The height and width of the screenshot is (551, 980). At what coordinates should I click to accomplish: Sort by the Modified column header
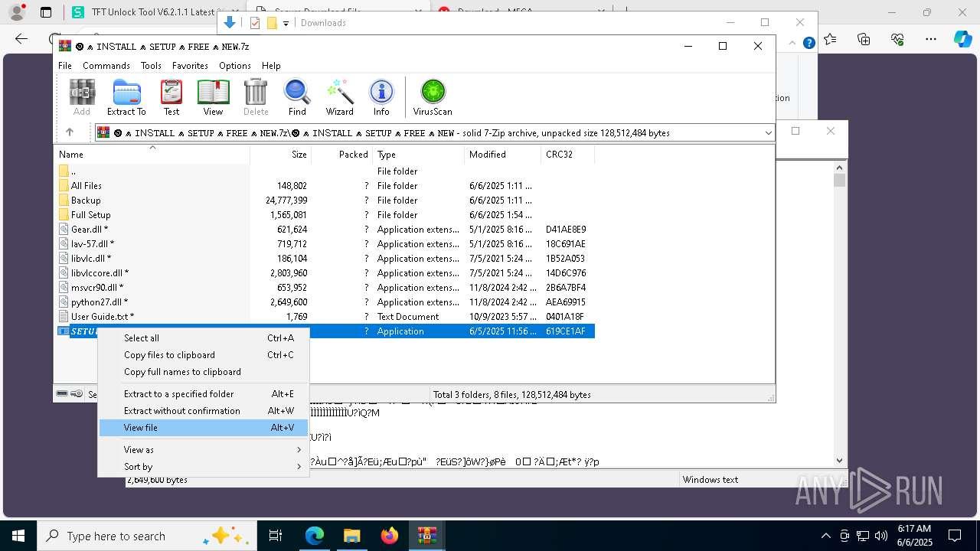(x=502, y=155)
